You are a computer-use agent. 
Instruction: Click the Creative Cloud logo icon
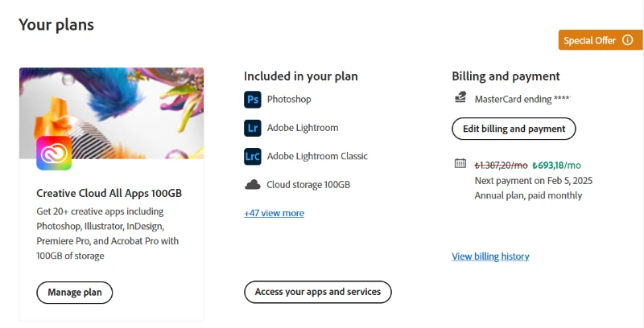54,153
